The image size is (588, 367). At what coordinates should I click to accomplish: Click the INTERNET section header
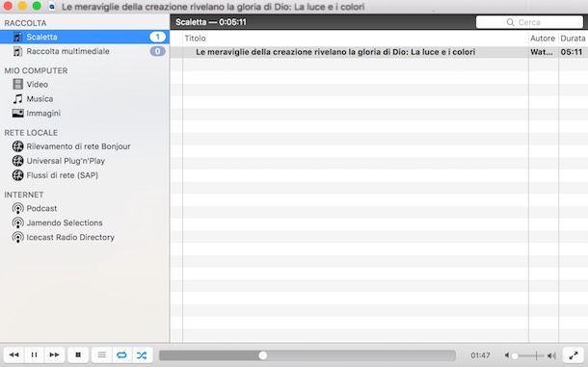click(24, 195)
